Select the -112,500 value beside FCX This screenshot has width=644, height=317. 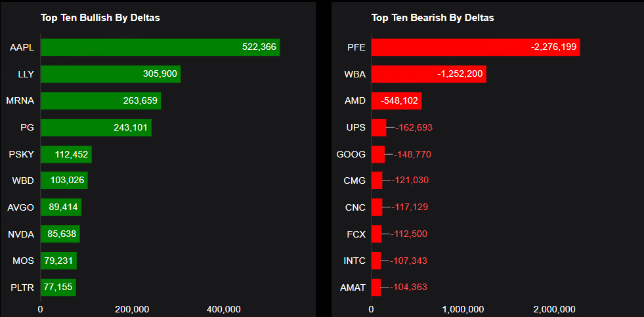409,234
